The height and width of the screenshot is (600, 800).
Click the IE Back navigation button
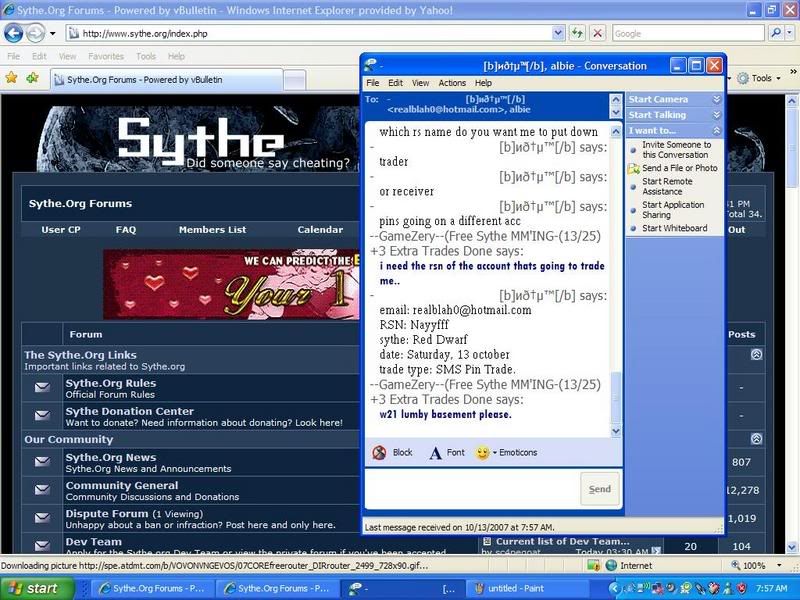pyautogui.click(x=14, y=34)
